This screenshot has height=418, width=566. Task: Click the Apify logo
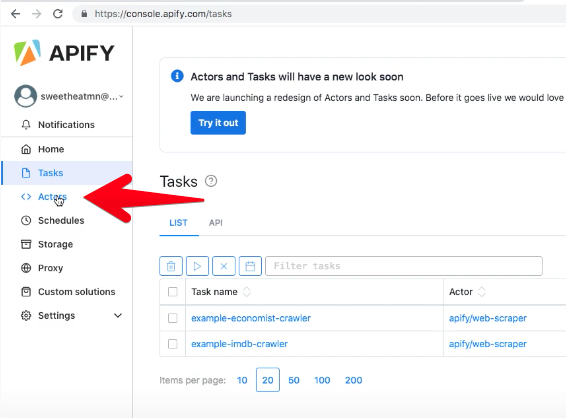coord(64,53)
